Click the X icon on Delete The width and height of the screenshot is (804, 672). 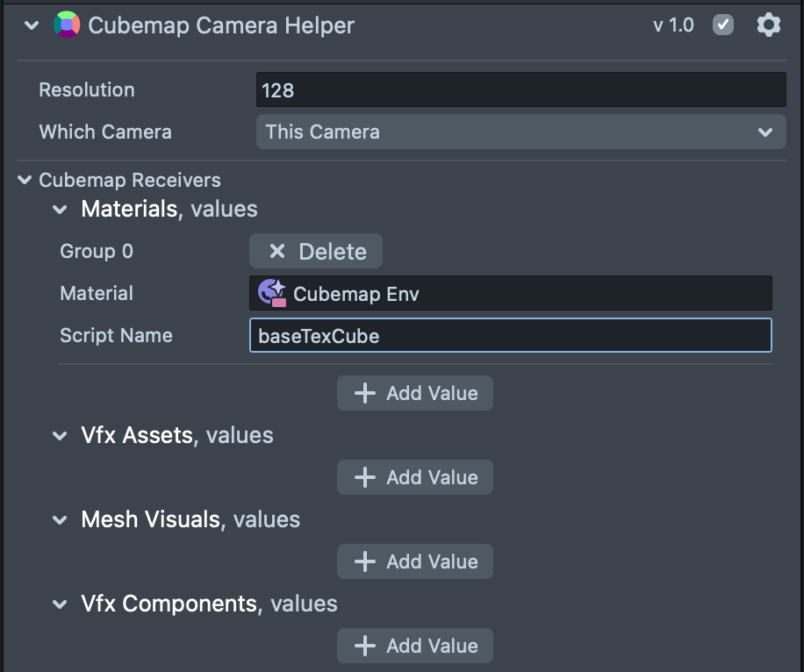point(277,252)
